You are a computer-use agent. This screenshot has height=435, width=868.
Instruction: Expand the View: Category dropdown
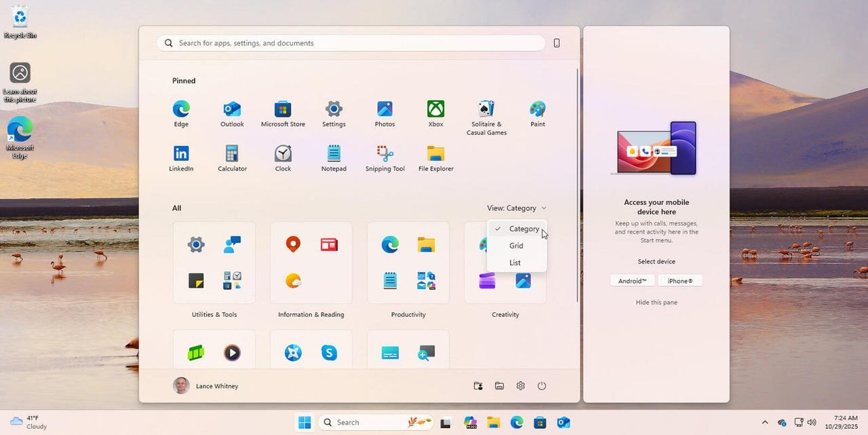516,208
